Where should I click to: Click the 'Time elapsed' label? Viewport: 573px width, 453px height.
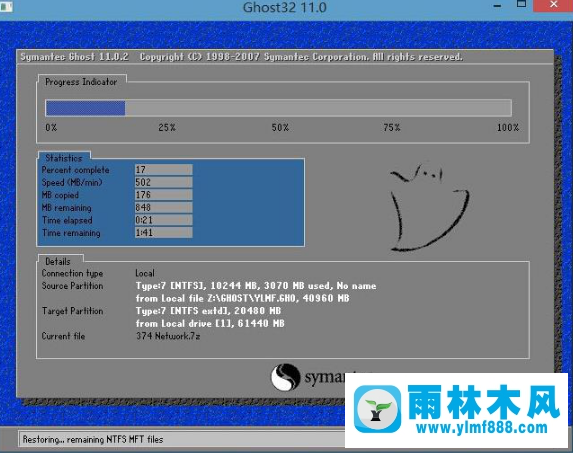pyautogui.click(x=67, y=220)
